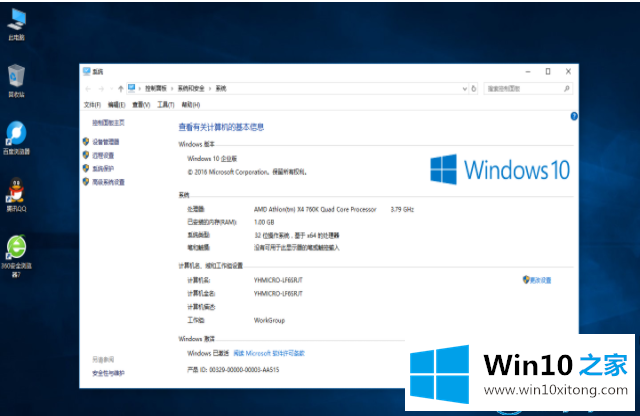
Task: Go to Control Panel Home link
Action: [x=108, y=122]
